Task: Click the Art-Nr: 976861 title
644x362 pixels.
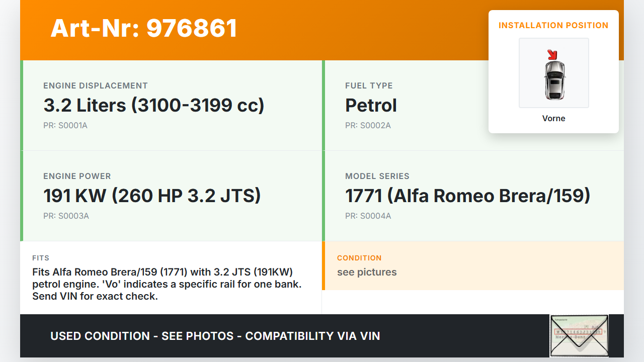Action: pyautogui.click(x=144, y=28)
